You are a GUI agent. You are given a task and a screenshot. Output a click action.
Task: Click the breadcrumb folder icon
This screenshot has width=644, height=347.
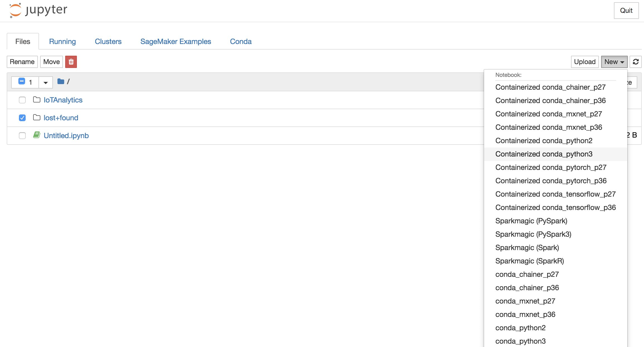61,81
